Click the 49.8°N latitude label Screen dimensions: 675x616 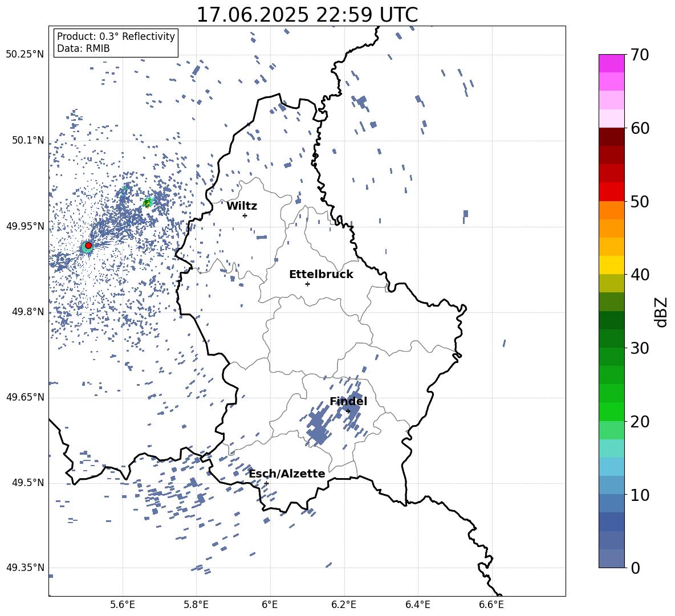coord(27,312)
